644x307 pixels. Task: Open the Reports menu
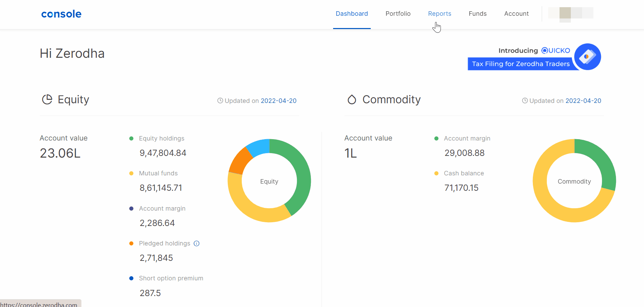(439, 14)
